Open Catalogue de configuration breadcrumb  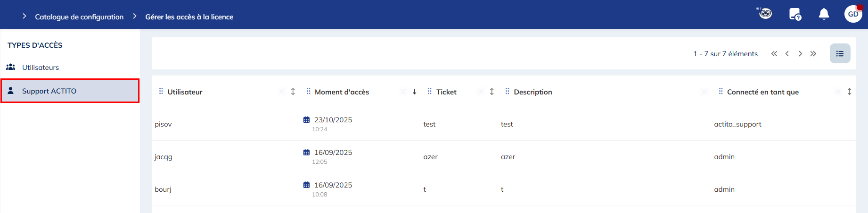tap(79, 17)
